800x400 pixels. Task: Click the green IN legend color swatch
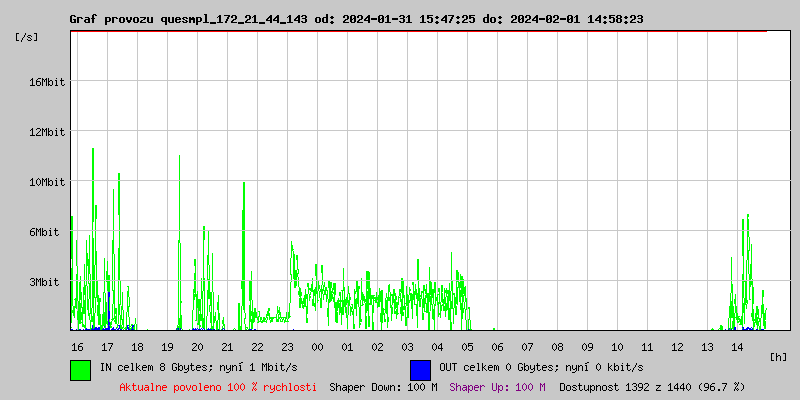tap(80, 369)
